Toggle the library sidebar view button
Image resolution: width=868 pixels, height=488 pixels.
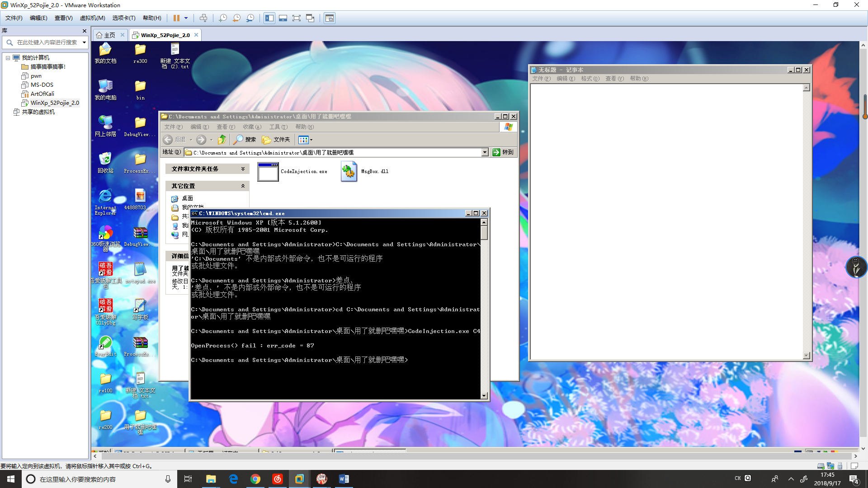click(269, 18)
